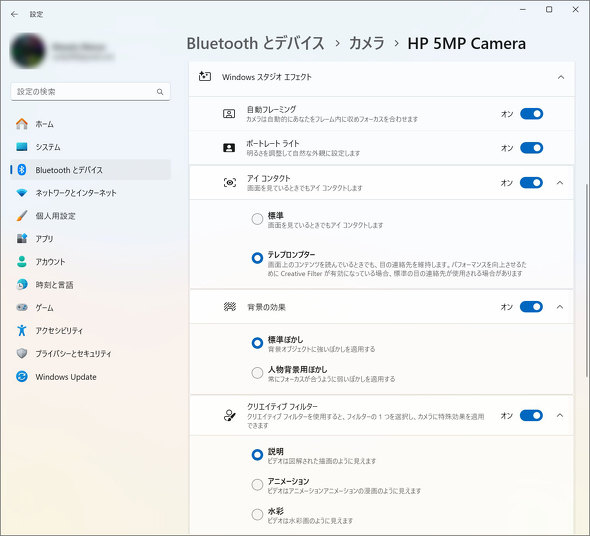Select the 標準 eye contact radio
Screen dimensions: 590x536
[257, 219]
